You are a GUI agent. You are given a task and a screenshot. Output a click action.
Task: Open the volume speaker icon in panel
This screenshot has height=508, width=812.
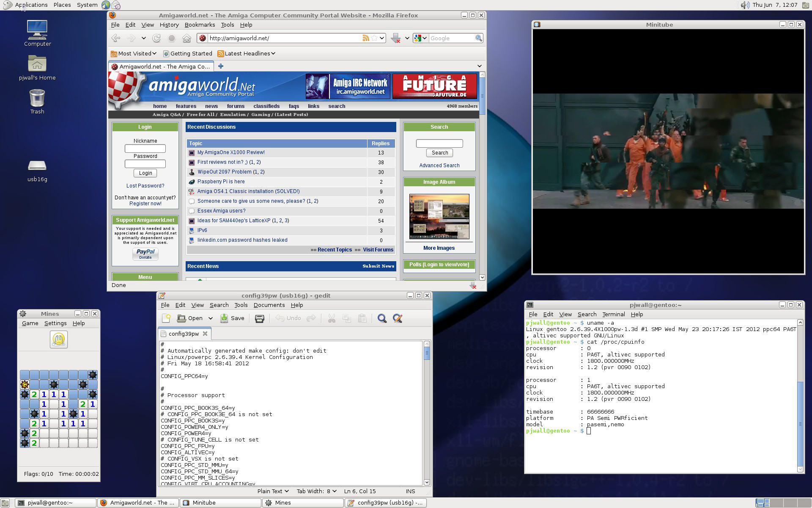745,5
